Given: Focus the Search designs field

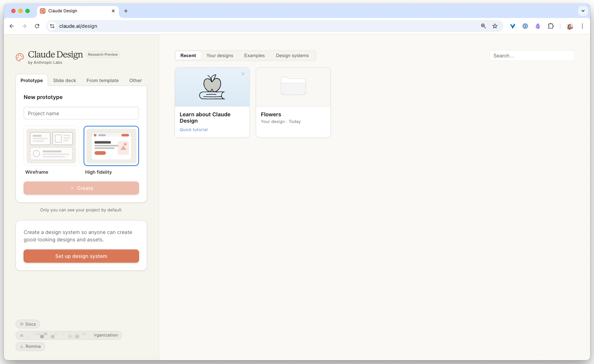Looking at the screenshot, I should click(x=532, y=56).
